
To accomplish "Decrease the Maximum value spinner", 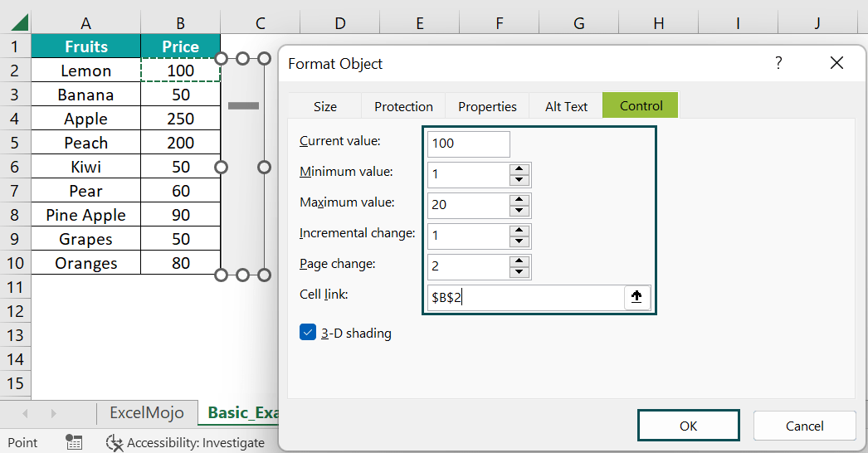I will click(519, 210).
